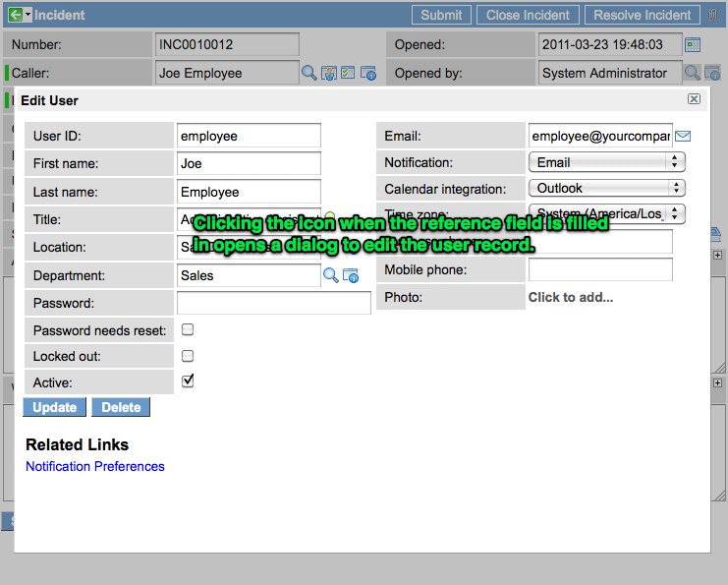Screen dimensions: 728x585
Task: Open the Calendar integration dropdown
Action: click(606, 188)
